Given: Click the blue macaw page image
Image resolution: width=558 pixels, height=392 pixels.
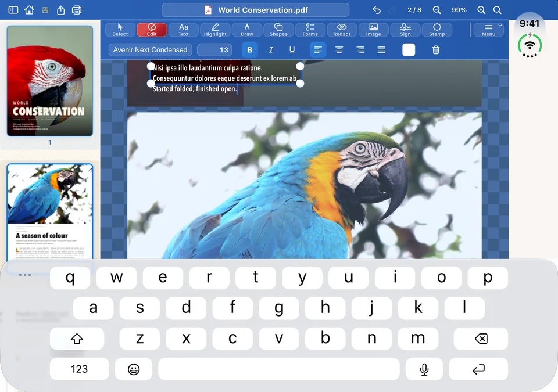Looking at the screenshot, I should (x=304, y=185).
